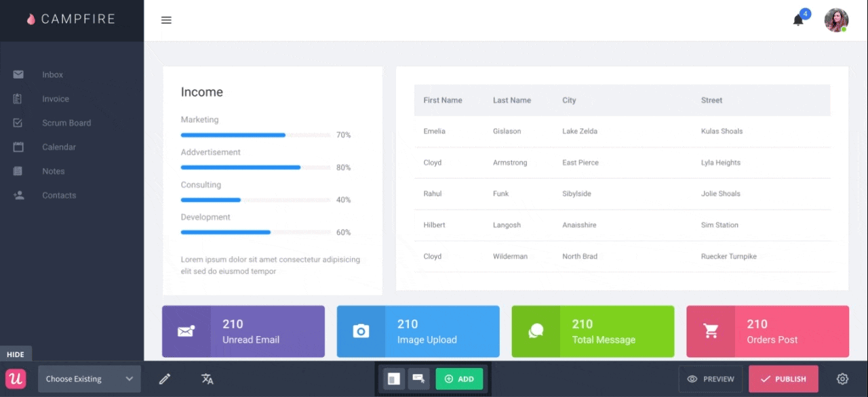Open the Contacts section
The width and height of the screenshot is (868, 397).
[59, 195]
